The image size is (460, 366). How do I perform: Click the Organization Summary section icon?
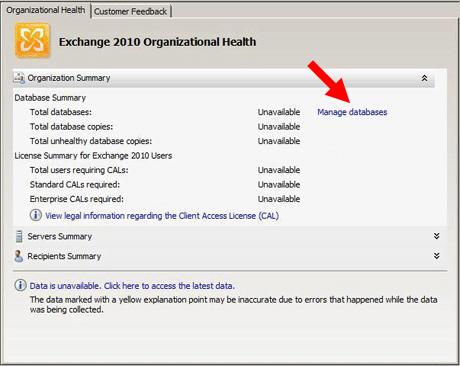coord(19,78)
